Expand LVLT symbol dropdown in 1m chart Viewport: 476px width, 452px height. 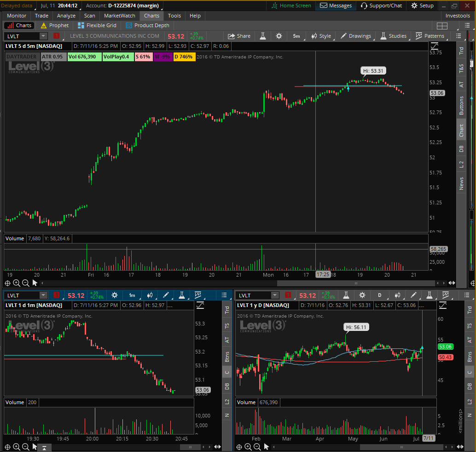43,296
